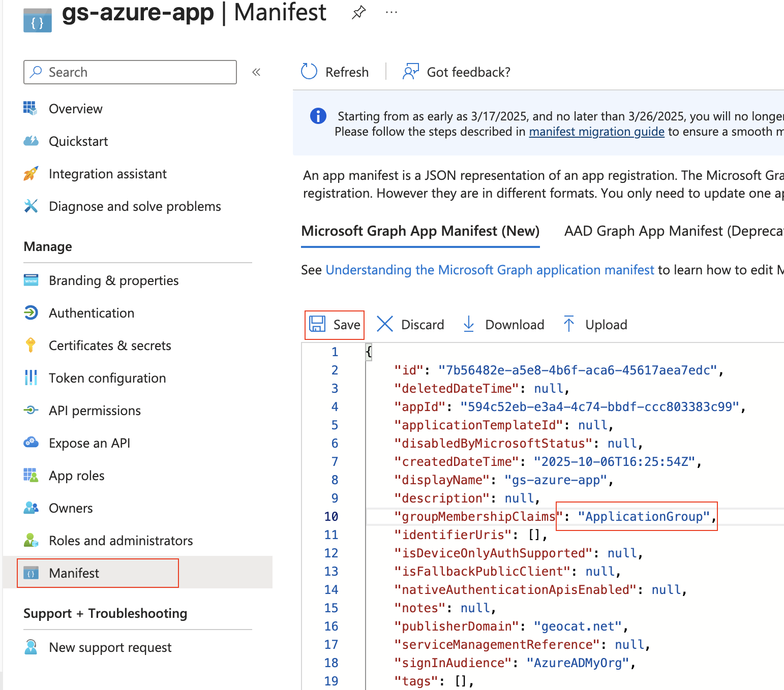Switch to AAD Graph App Manifest tab

[x=673, y=231]
